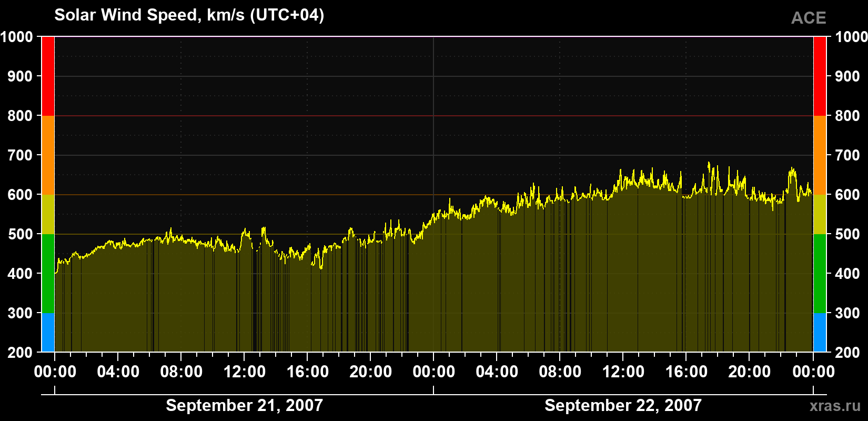This screenshot has width=868, height=421.
Task: Click the ACE source label
Action: 809,18
